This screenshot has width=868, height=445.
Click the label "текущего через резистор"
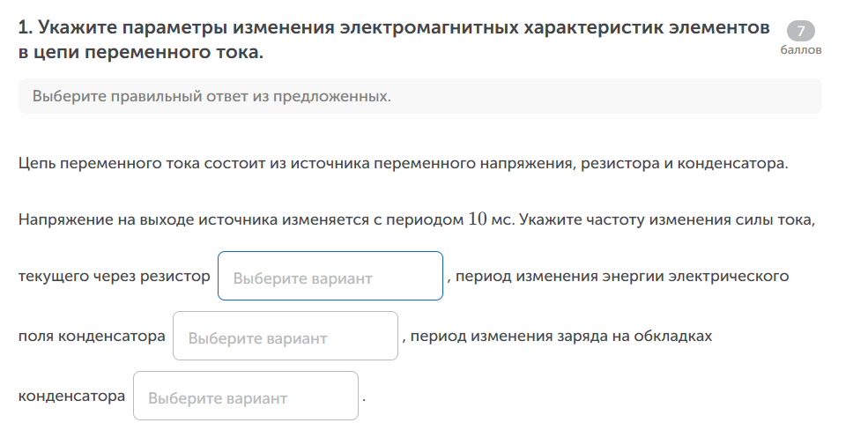click(x=114, y=277)
